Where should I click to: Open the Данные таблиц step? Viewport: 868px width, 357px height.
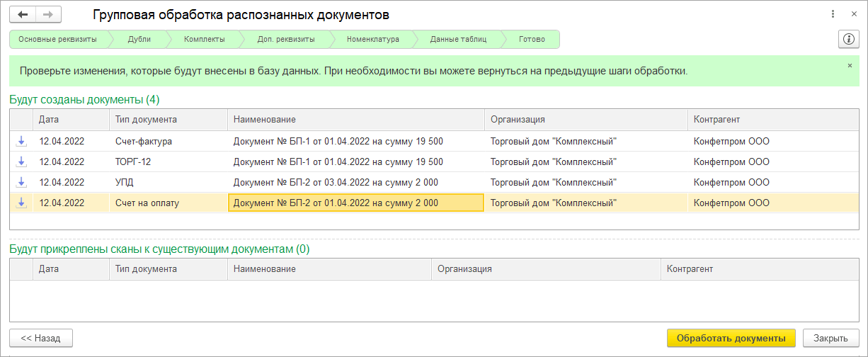(458, 40)
